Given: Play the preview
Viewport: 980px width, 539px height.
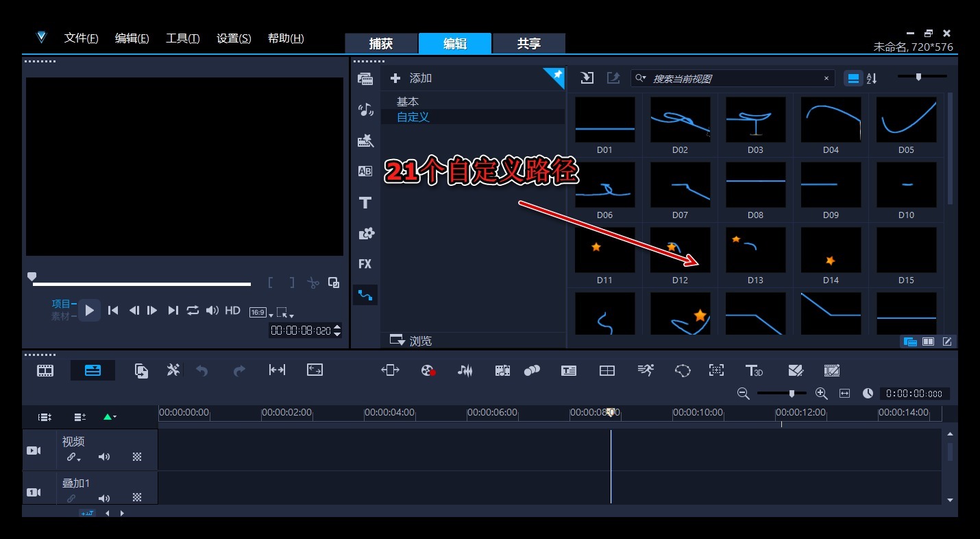Looking at the screenshot, I should (x=89, y=310).
